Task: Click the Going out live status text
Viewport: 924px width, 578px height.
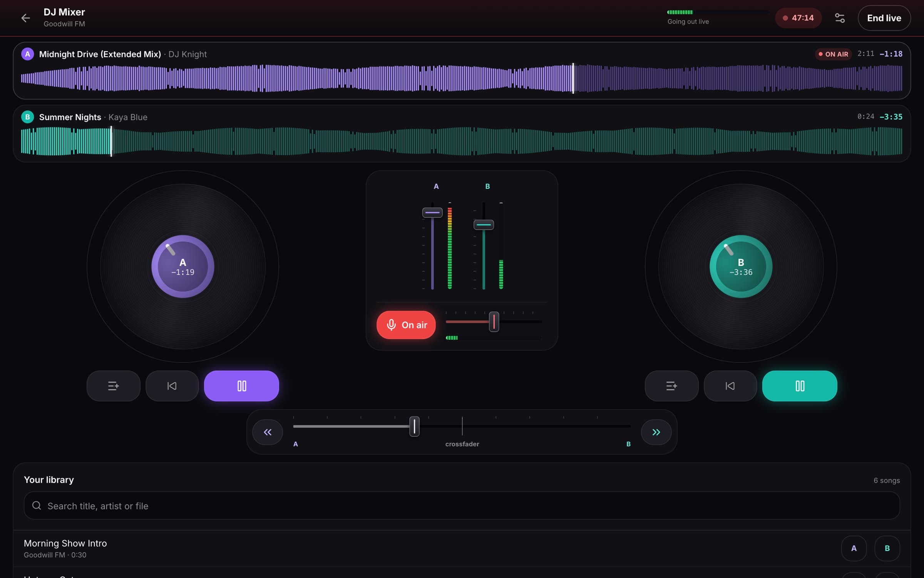Action: (x=688, y=22)
